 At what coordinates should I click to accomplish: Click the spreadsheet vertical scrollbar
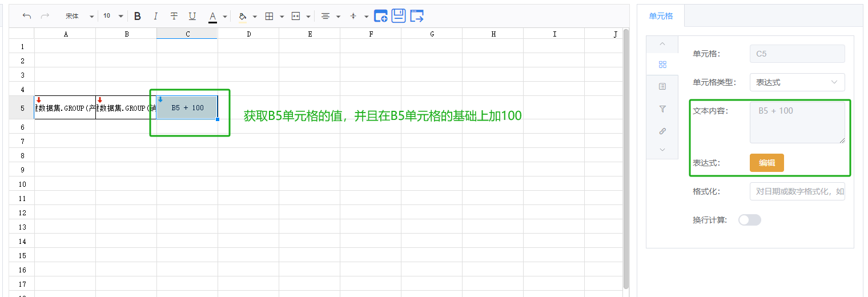pyautogui.click(x=626, y=160)
